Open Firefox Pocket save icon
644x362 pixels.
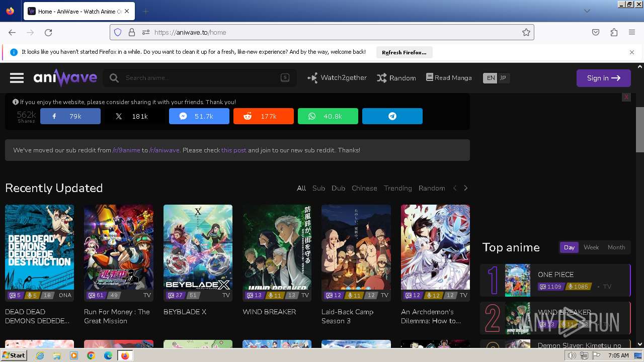pos(596,32)
